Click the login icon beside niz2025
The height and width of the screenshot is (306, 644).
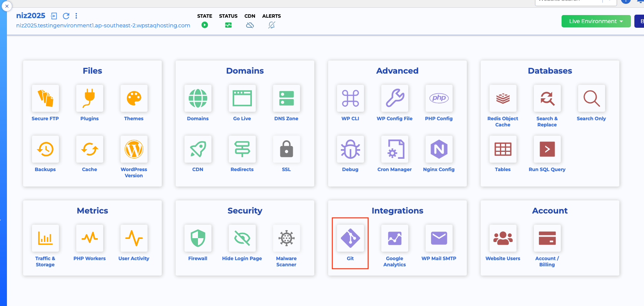click(x=54, y=16)
